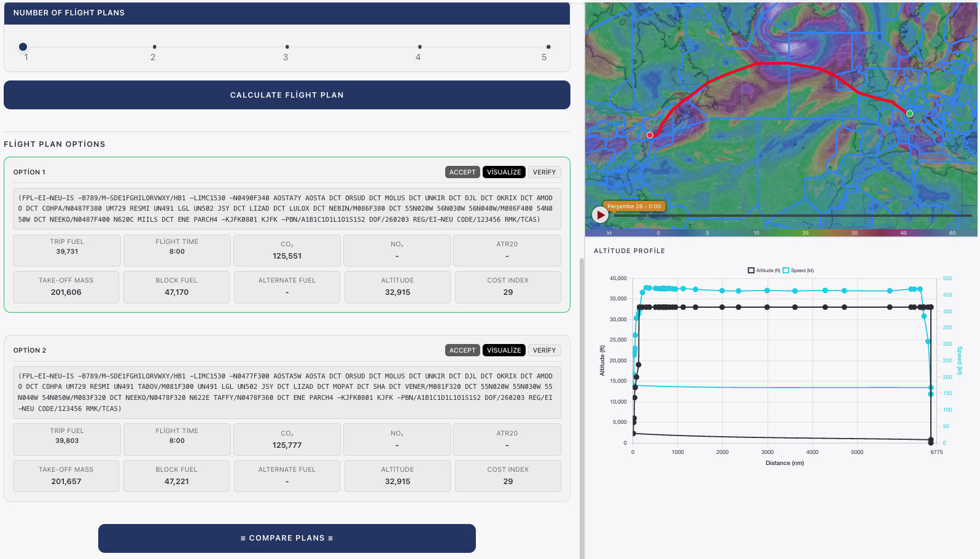Toggle the Altitude (ft) legend series
980x559 pixels.
[x=764, y=270]
